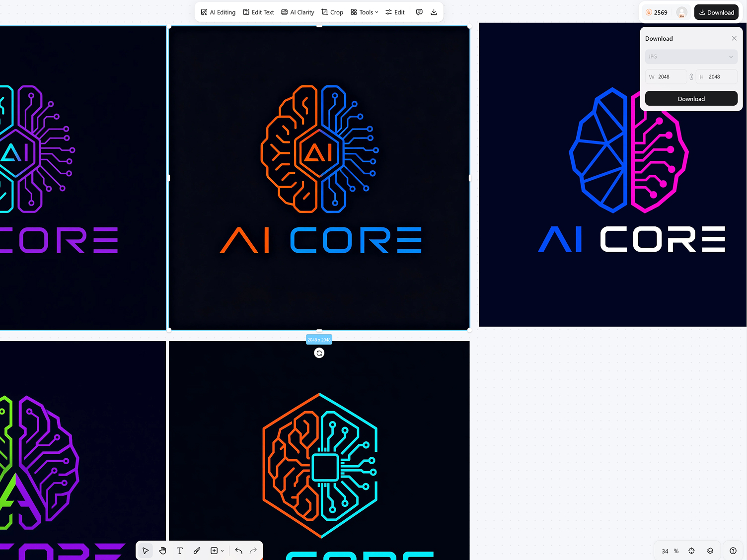Select the Edit Text option
This screenshot has height=560, width=747.
(x=258, y=12)
